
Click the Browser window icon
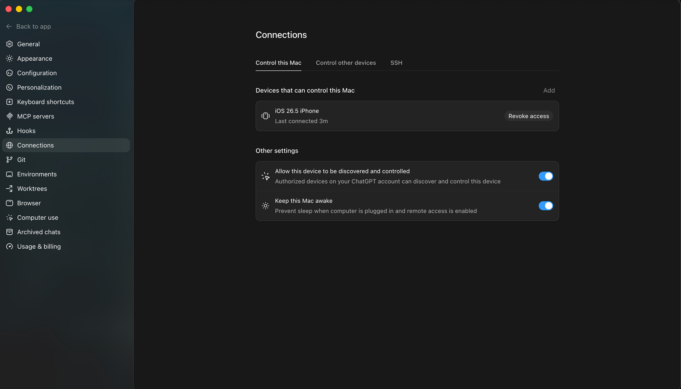tap(10, 203)
